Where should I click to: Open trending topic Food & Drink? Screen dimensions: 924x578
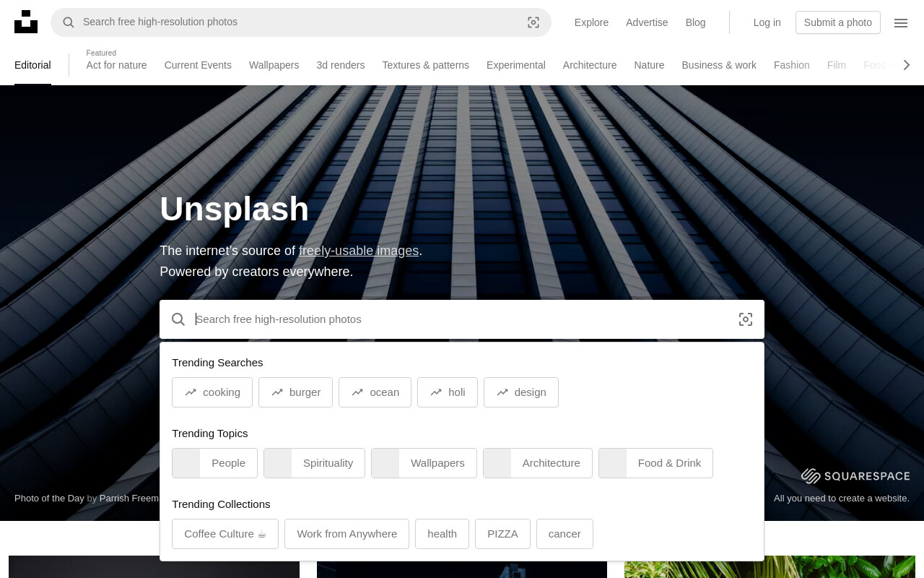tap(655, 463)
